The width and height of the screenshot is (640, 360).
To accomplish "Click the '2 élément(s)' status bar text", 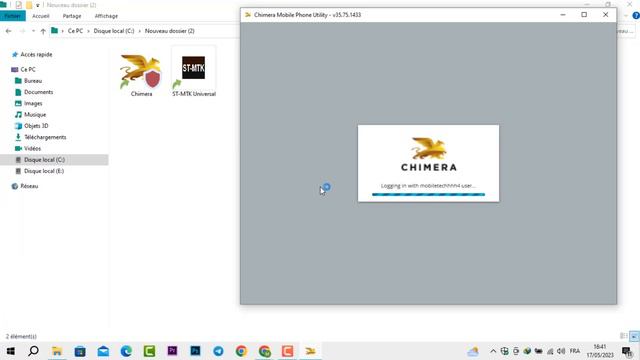I will (21, 336).
